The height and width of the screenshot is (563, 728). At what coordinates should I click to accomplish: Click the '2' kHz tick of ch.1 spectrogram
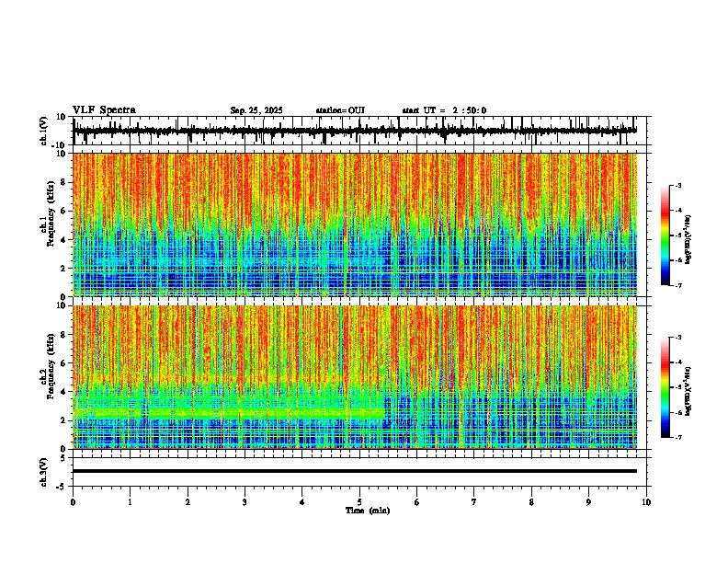pos(64,268)
